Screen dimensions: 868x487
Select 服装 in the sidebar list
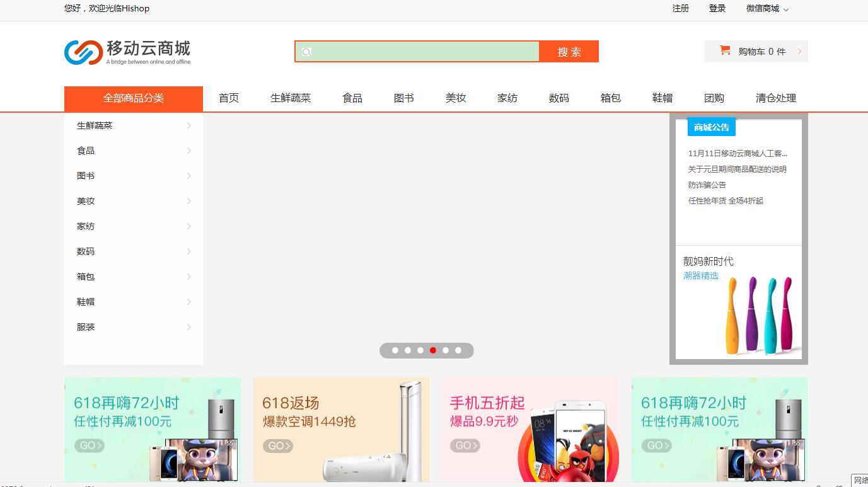(86, 327)
